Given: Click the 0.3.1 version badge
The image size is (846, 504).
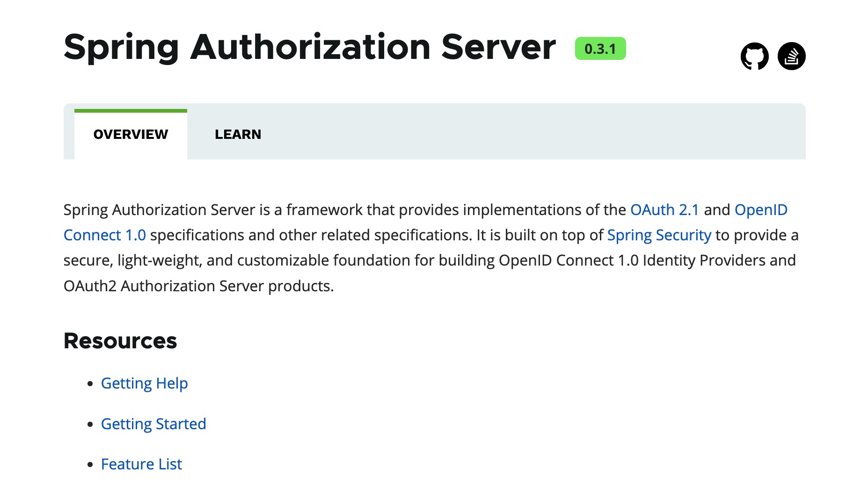Looking at the screenshot, I should [x=600, y=49].
